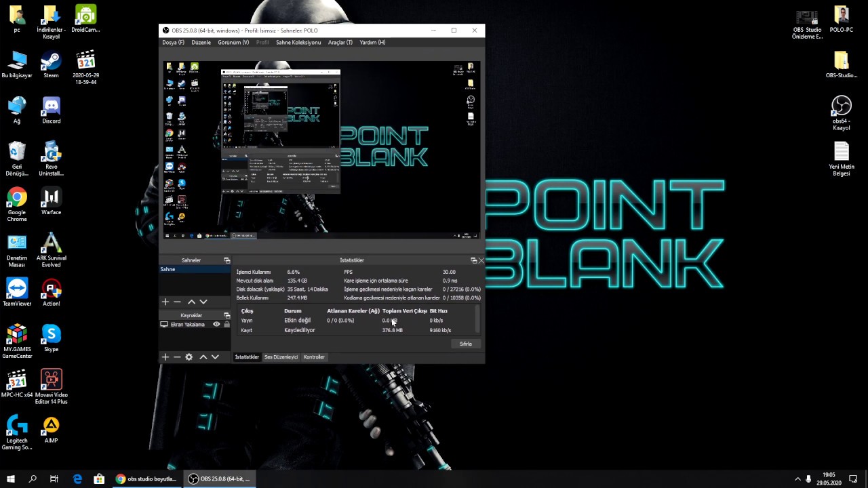Move the source up in Kaynaklar
The width and height of the screenshot is (868, 488).
click(x=203, y=357)
